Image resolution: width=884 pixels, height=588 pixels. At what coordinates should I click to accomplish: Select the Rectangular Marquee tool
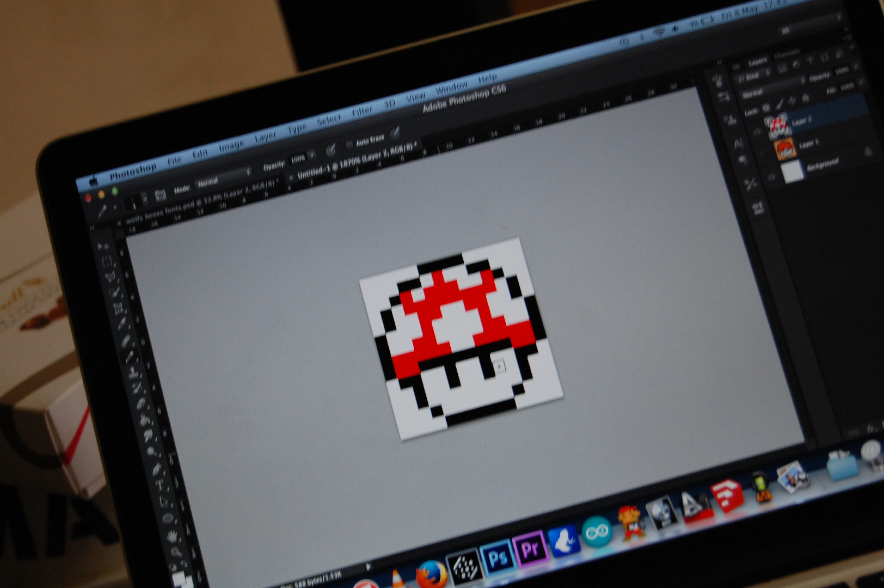coord(107,262)
